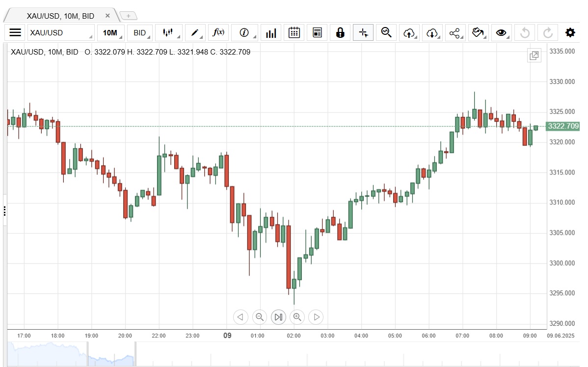Screen dimensions: 588x367
Task: Detach chart with the pop-out button
Action: click(x=534, y=56)
